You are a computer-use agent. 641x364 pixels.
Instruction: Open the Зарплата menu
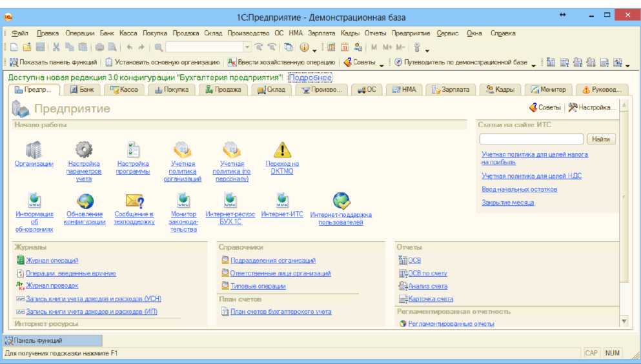[x=321, y=33]
